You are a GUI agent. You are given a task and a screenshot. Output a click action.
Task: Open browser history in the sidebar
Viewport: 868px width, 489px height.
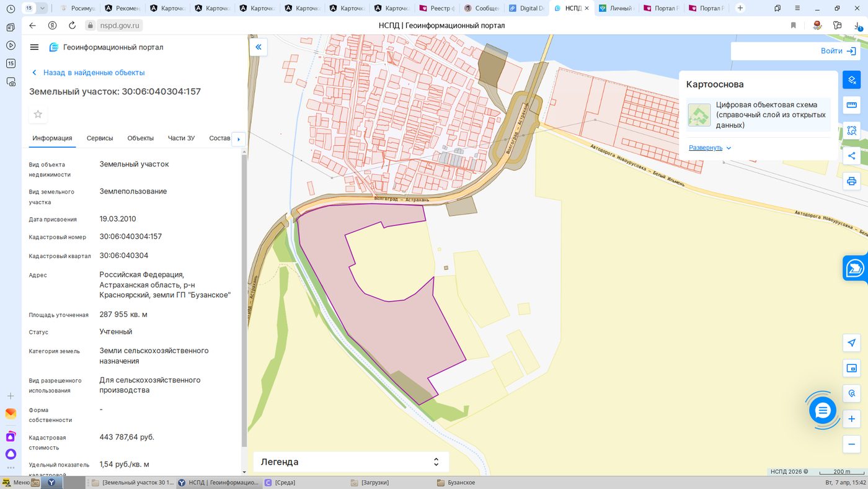click(x=11, y=9)
